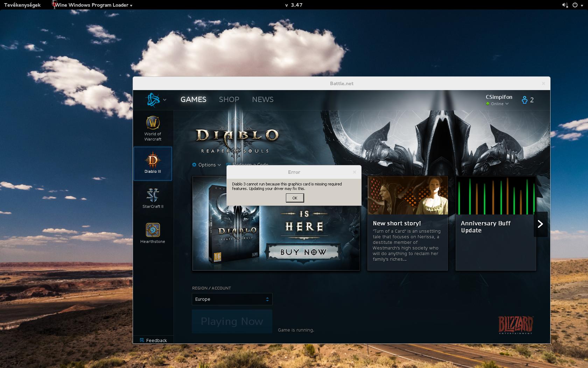This screenshot has height=368, width=588.
Task: Open the power menu icon
Action: click(575, 5)
